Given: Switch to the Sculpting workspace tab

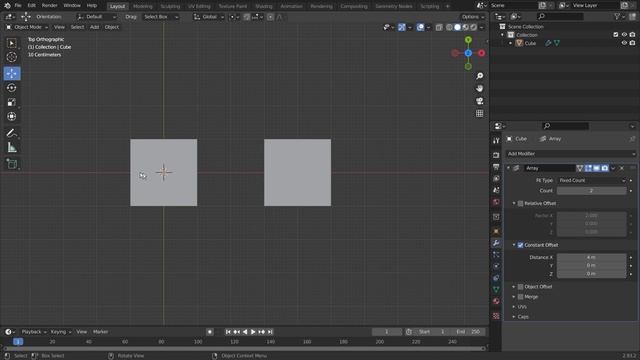Looking at the screenshot, I should coord(170,6).
